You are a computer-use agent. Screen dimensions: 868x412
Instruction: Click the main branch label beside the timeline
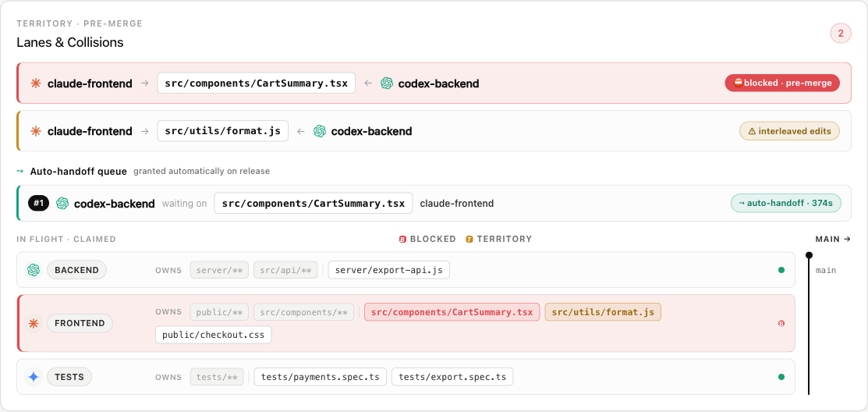[x=825, y=270]
